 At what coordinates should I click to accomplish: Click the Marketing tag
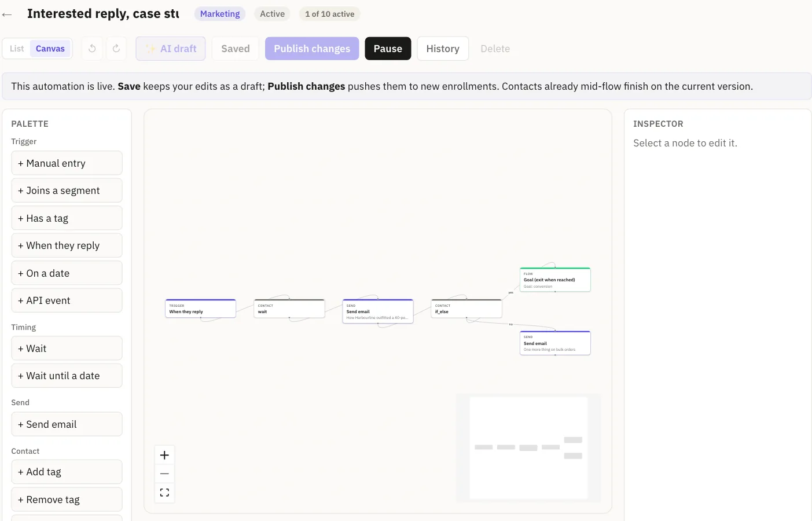click(x=220, y=14)
